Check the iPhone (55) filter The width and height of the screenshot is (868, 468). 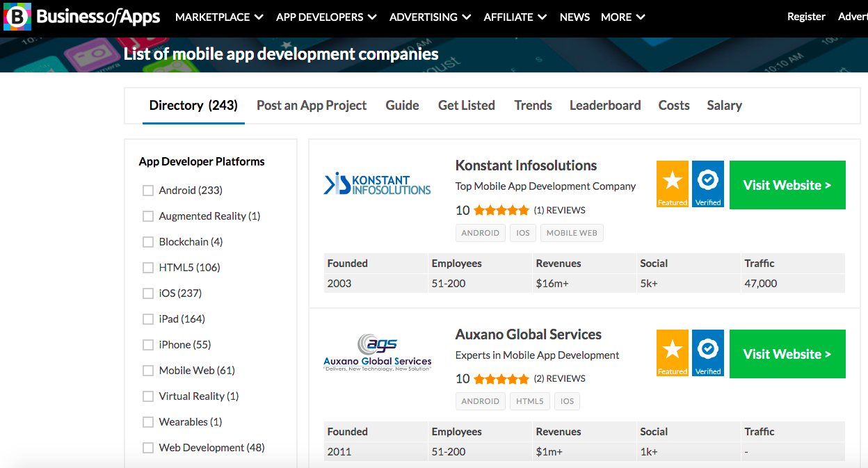pyautogui.click(x=148, y=345)
